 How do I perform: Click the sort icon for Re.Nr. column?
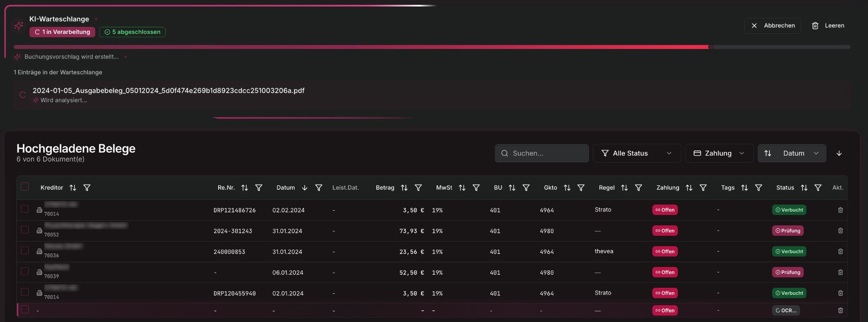coord(245,188)
